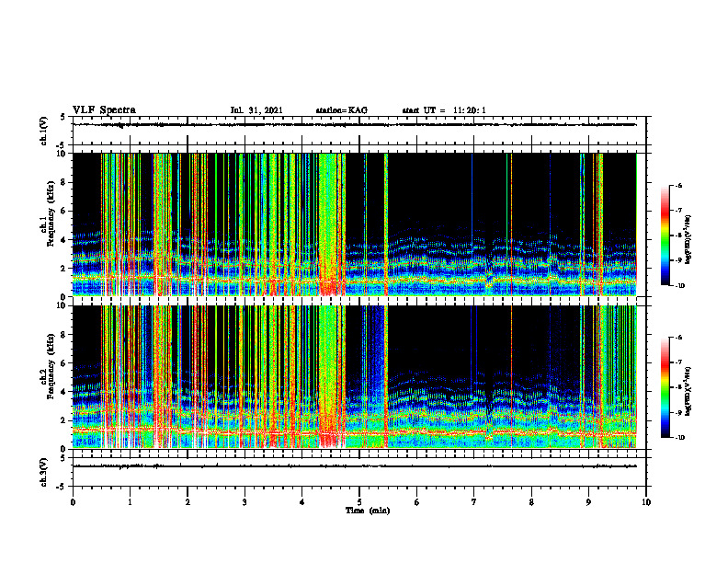The image size is (728, 563).
Task: Click the ch.3(V) waveform trace panel
Action: (358, 472)
